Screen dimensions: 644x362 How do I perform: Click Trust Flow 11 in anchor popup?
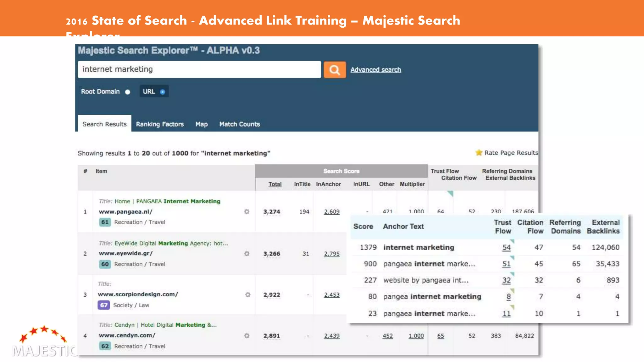(x=506, y=314)
